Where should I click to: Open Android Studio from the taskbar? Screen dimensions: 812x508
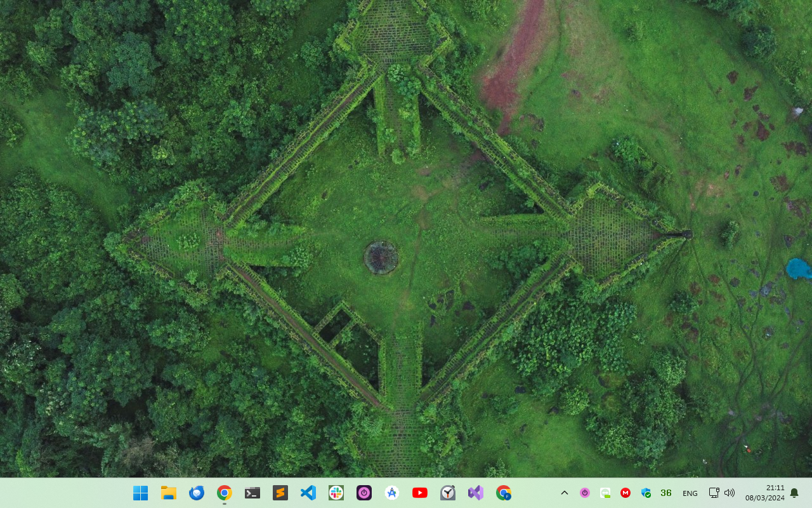392,493
